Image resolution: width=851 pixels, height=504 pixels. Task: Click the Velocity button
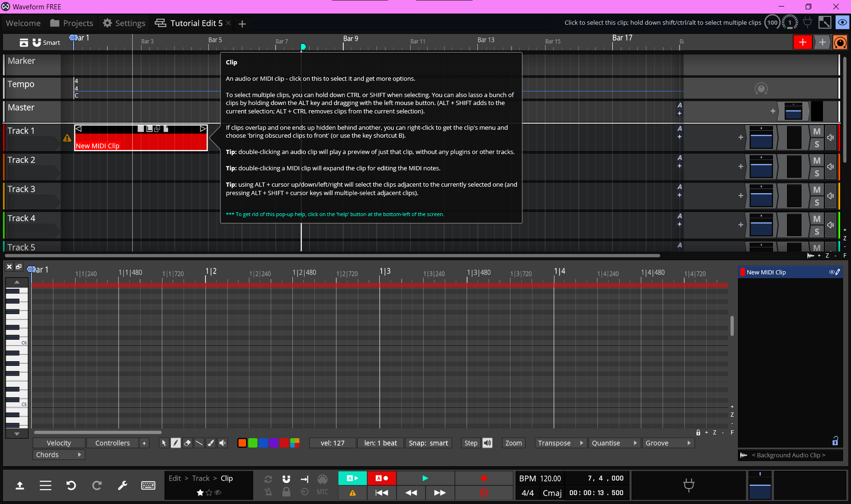(59, 443)
